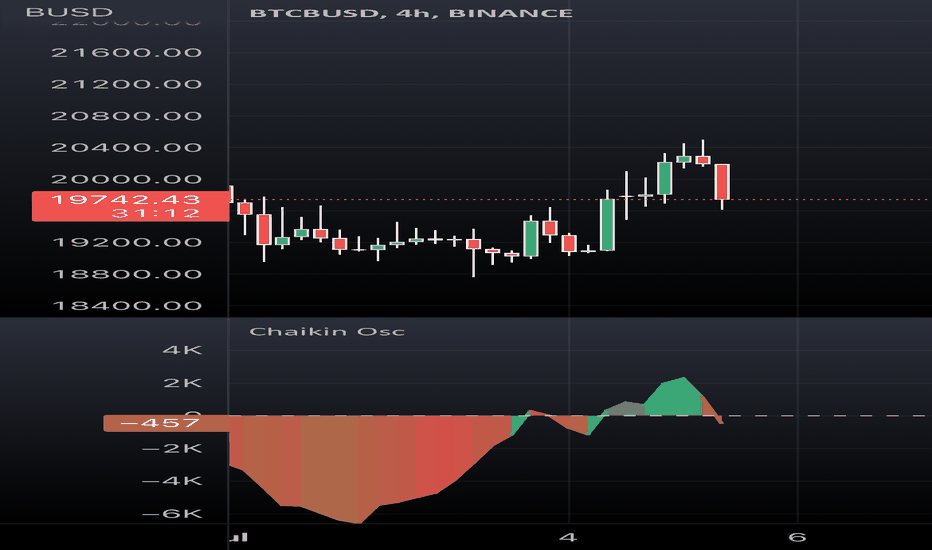Click the Chaikin value label -457
The height and width of the screenshot is (550, 932).
160,423
